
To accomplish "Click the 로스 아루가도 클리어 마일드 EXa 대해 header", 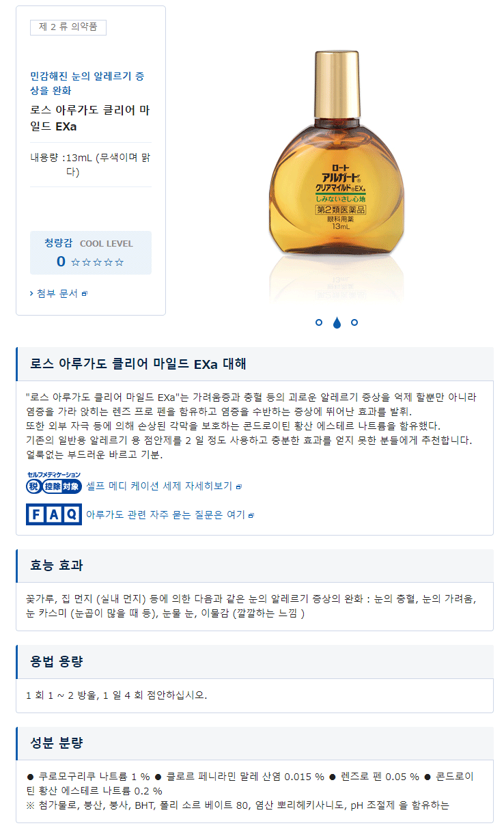I will tap(255, 363).
